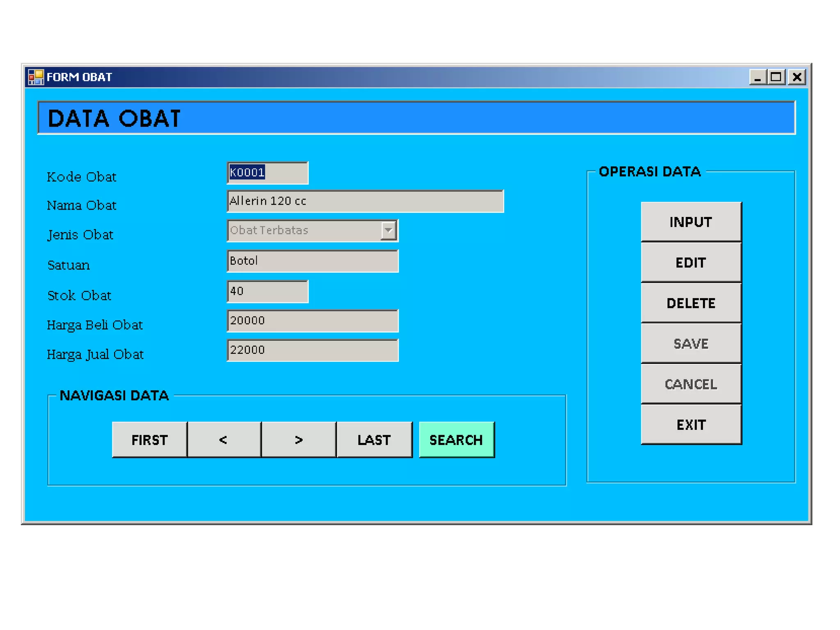Navigate to next record with > button

pyautogui.click(x=299, y=440)
